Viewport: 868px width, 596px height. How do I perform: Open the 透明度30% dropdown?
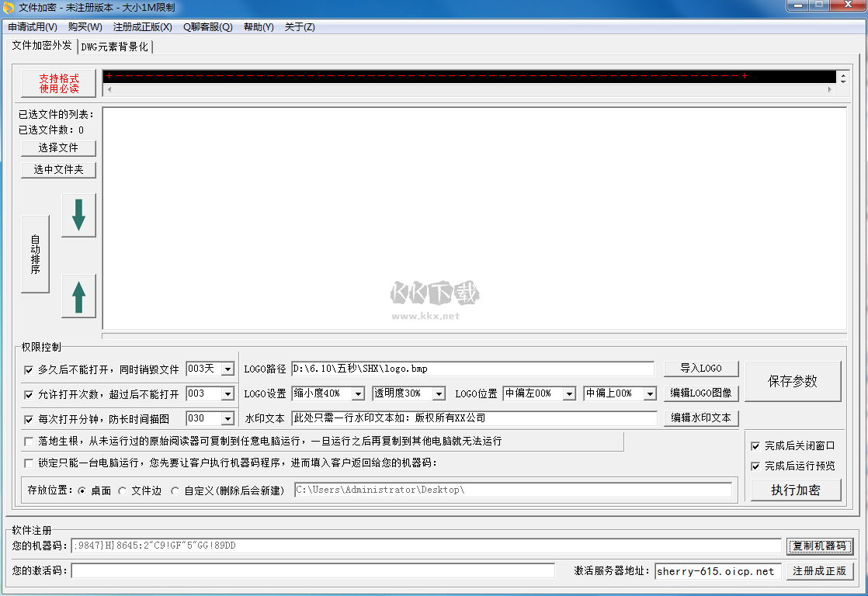coord(439,394)
